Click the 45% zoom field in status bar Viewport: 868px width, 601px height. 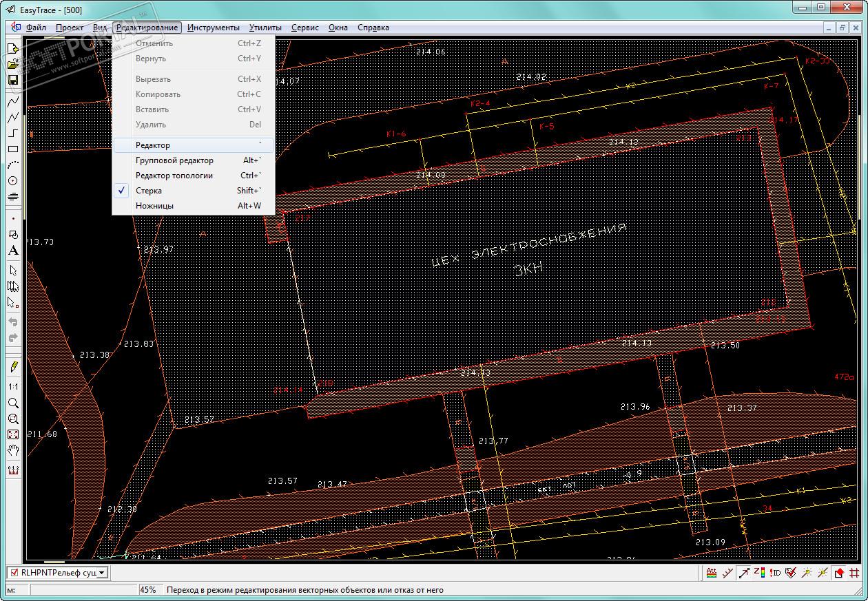click(x=148, y=590)
